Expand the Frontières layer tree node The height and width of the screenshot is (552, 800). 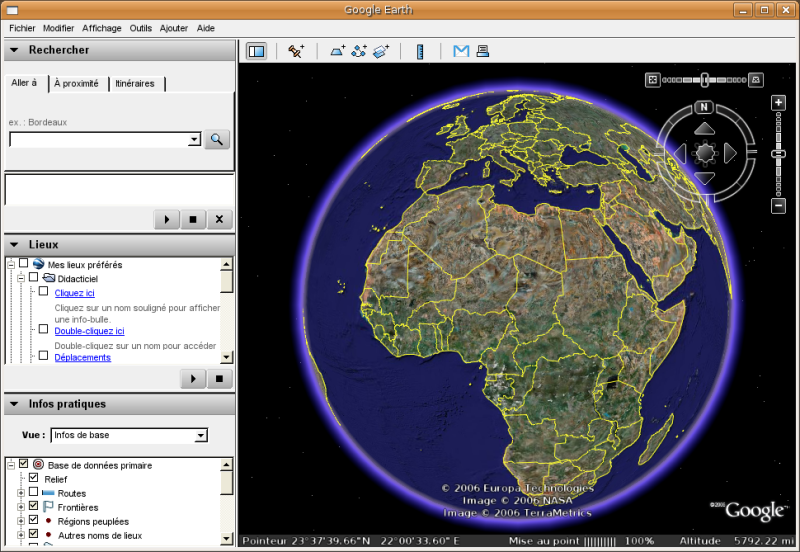click(21, 508)
